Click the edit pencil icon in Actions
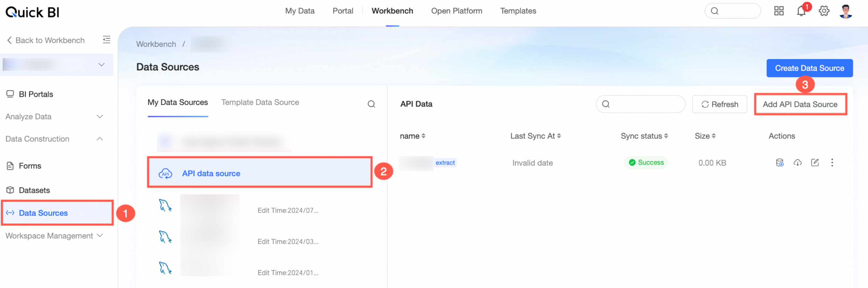868x288 pixels. 815,163
